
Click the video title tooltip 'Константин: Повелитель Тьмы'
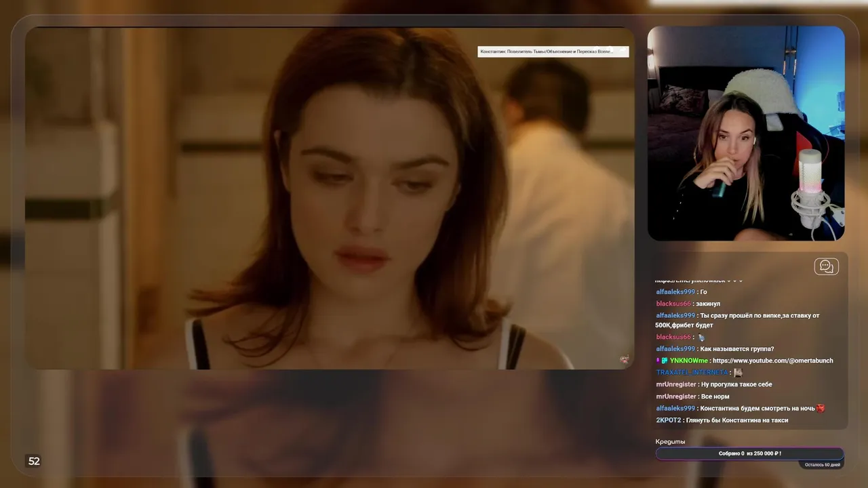tap(553, 52)
